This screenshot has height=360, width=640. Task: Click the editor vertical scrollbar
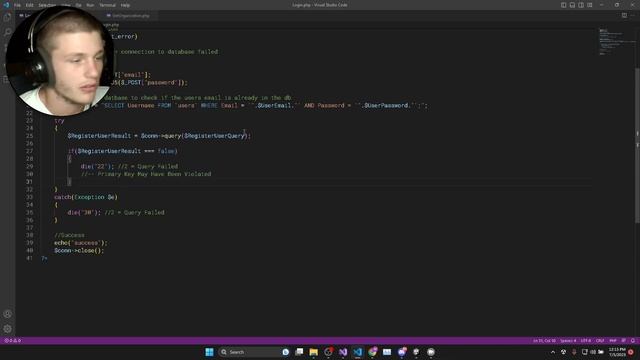pyautogui.click(x=637, y=146)
